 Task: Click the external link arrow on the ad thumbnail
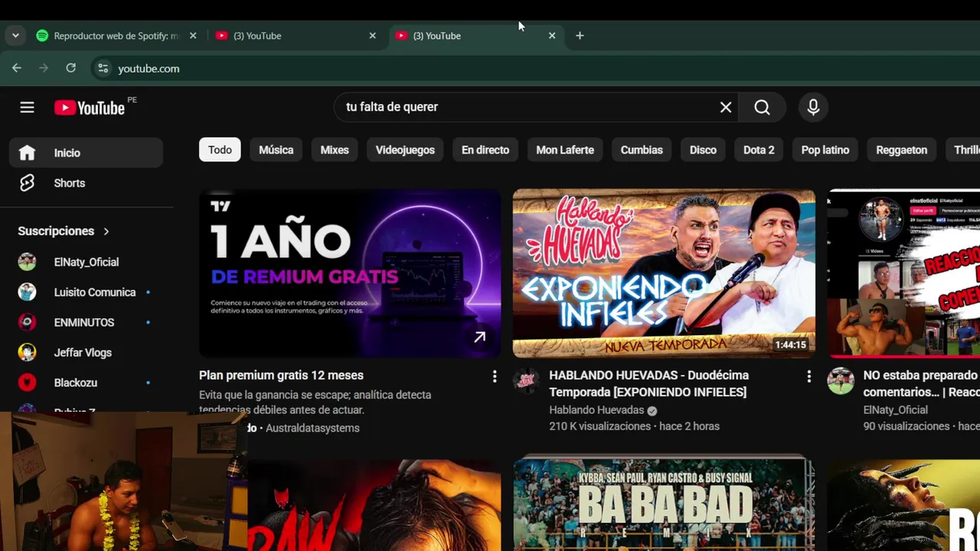(479, 337)
